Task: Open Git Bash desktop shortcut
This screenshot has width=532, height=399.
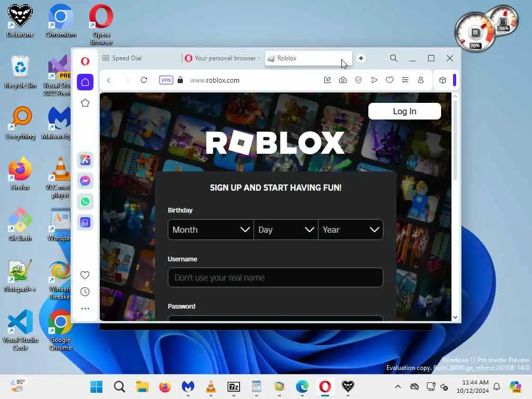Action: (20, 224)
